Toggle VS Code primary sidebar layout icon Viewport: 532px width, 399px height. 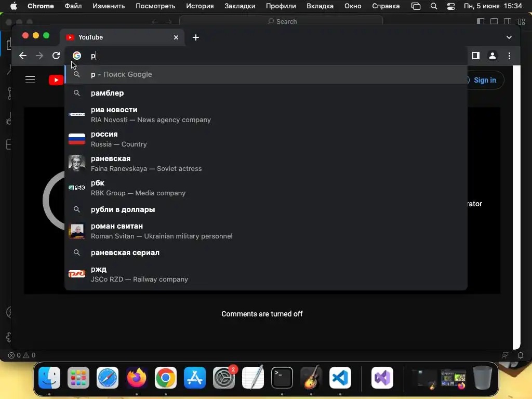(481, 21)
